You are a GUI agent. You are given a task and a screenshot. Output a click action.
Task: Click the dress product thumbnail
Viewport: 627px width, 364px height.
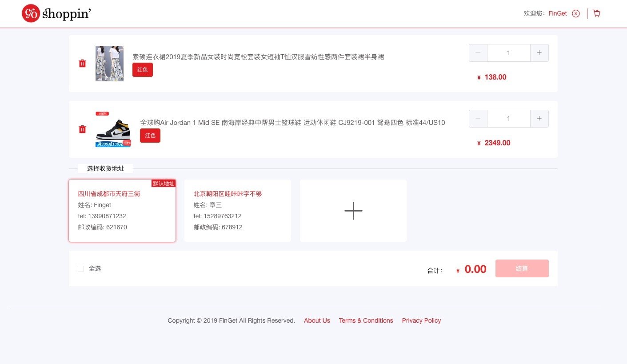pos(109,63)
